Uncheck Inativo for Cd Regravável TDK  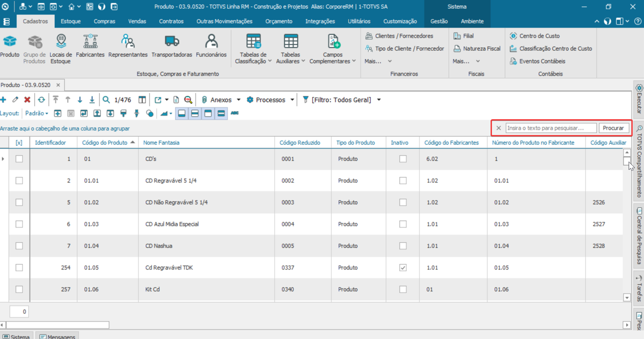pos(403,267)
